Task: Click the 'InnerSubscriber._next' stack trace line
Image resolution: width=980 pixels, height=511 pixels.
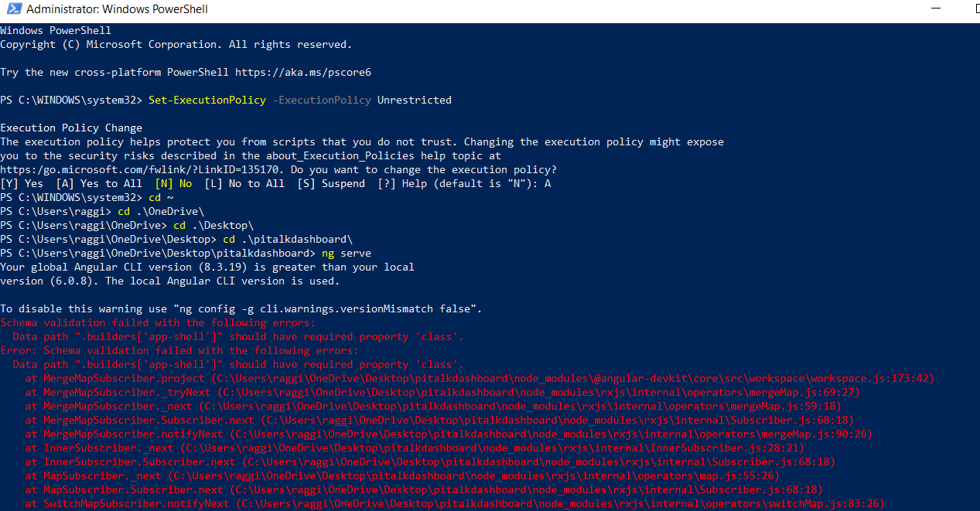Action: coord(415,448)
